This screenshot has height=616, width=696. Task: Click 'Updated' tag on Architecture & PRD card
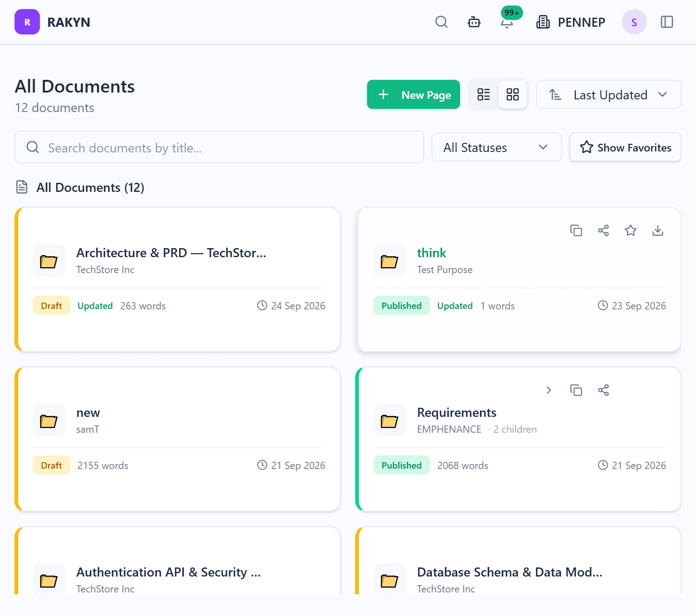[x=95, y=306]
